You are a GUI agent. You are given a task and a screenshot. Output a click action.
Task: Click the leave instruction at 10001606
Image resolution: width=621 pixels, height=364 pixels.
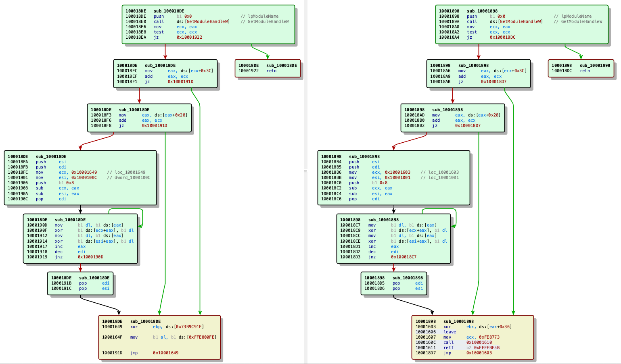click(x=436, y=332)
